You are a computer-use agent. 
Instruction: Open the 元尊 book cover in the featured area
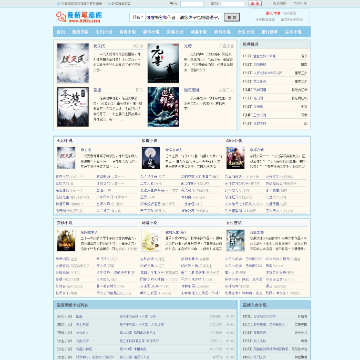(163, 63)
